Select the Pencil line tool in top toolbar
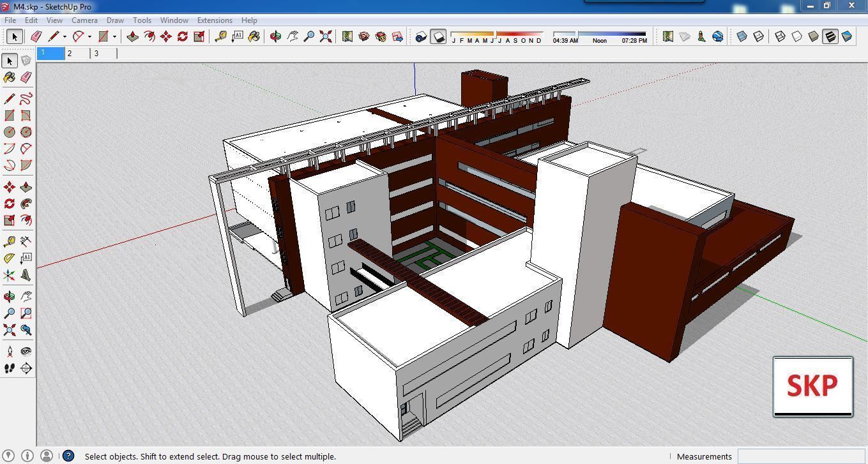The height and width of the screenshot is (464, 868). coord(54,36)
